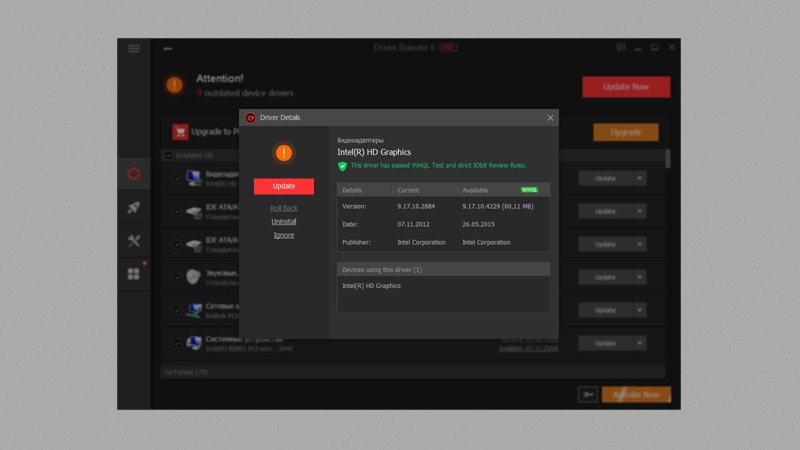Toggle checkbox for second IDE ATA row

177,244
